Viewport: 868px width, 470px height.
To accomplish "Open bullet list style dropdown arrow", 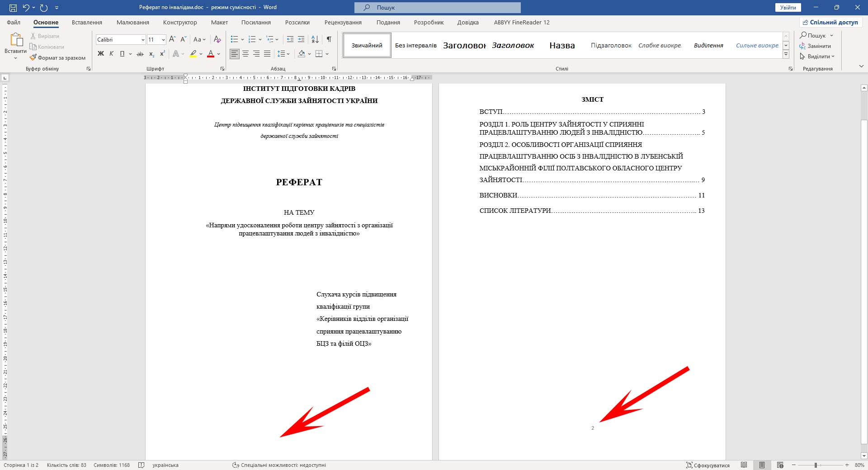I will [x=242, y=39].
